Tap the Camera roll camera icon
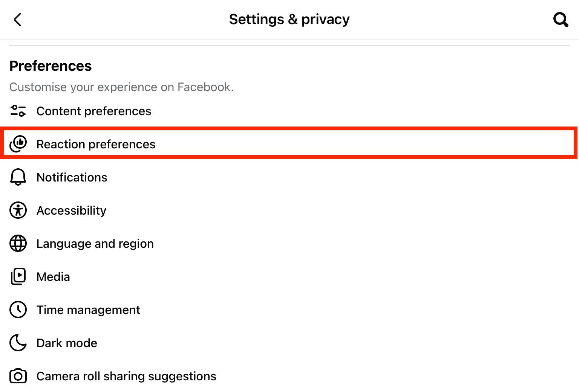This screenshot has width=579, height=392. pyautogui.click(x=18, y=376)
